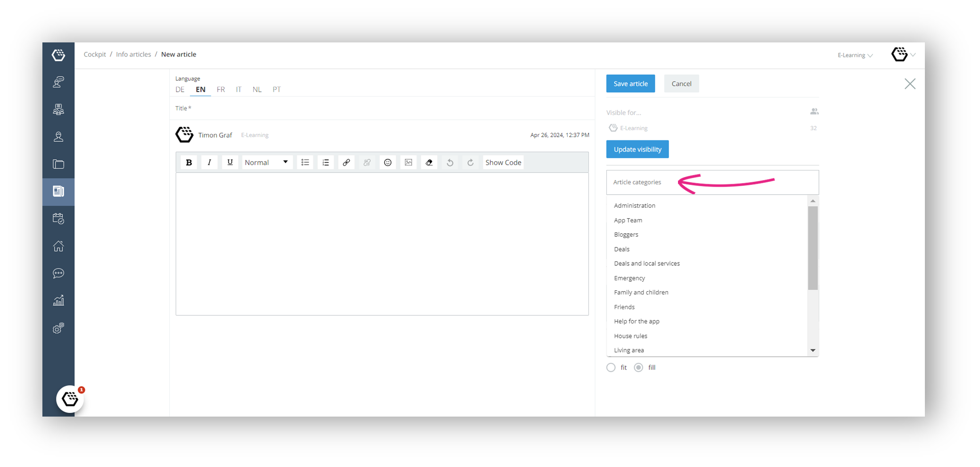This screenshot has width=980, height=467.
Task: Switch to the NL language tab
Action: 257,90
